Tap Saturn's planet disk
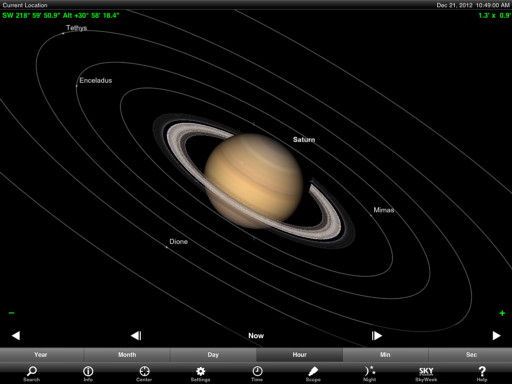The image size is (512, 384). tap(254, 181)
